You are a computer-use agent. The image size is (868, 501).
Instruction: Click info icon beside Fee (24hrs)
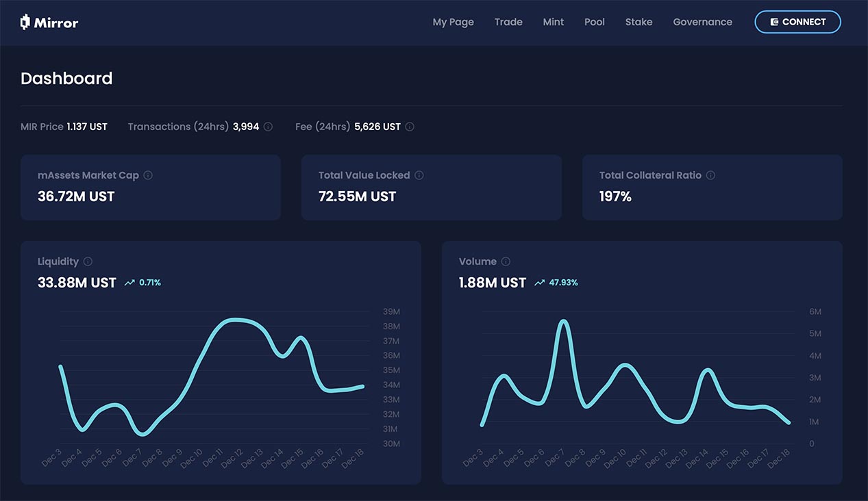tap(410, 127)
